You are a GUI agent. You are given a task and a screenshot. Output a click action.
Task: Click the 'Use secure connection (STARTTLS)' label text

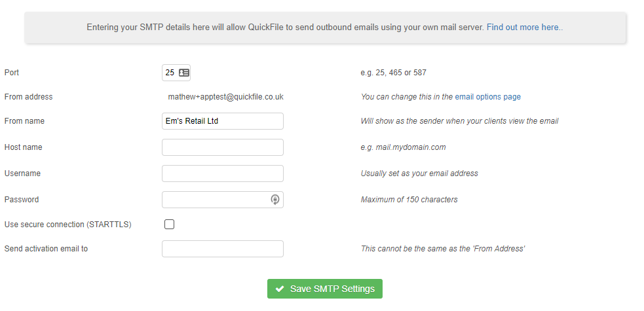68,225
